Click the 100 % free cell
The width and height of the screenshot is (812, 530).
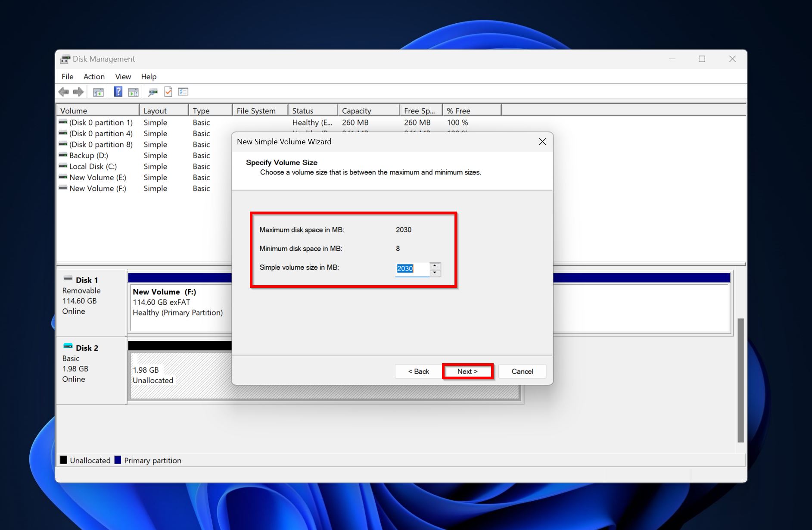(x=457, y=122)
